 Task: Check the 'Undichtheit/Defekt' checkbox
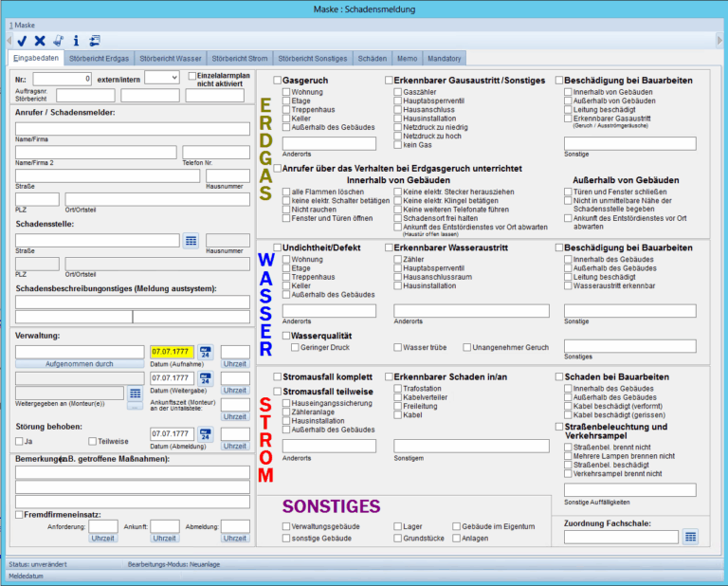point(277,247)
